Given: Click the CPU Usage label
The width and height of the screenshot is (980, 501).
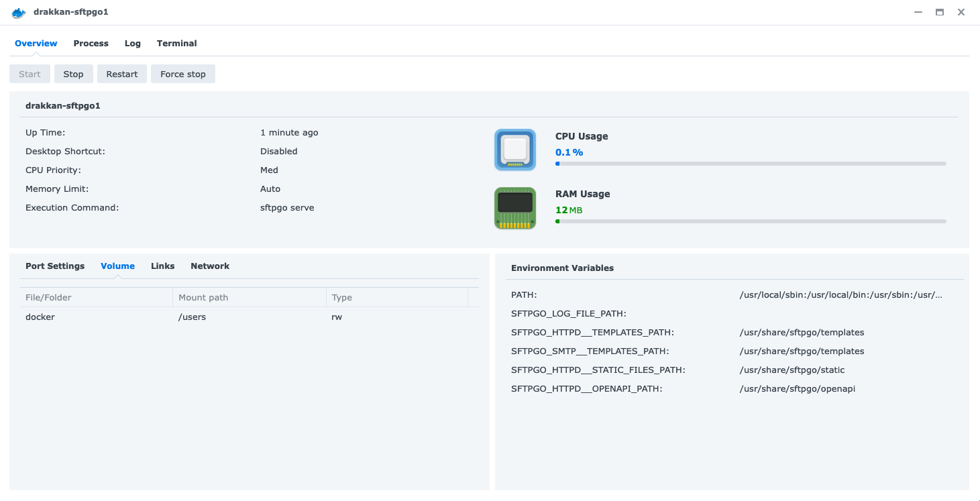Looking at the screenshot, I should pos(582,136).
